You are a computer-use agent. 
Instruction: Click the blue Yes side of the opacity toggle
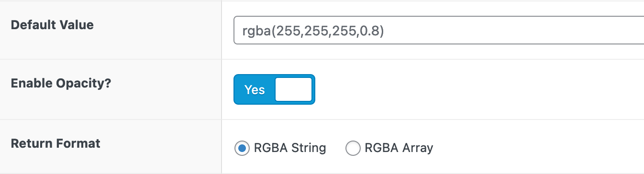click(x=255, y=89)
